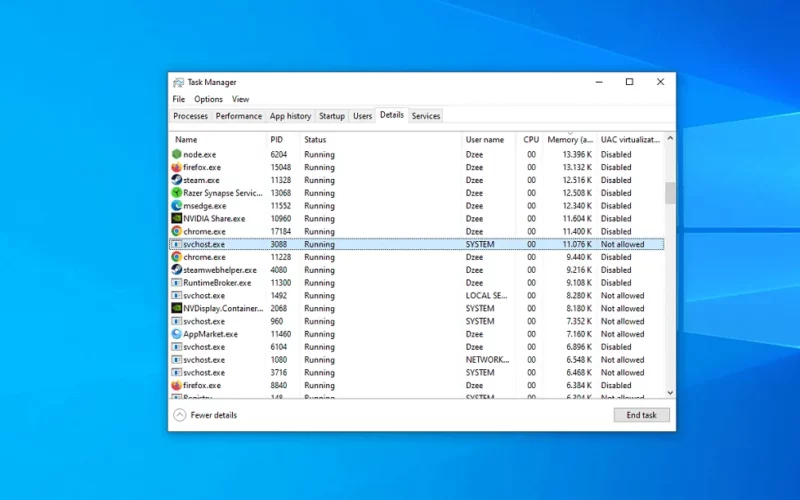Click memory value 13.396 K
Image resolution: width=800 pixels, height=500 pixels.
click(x=577, y=154)
